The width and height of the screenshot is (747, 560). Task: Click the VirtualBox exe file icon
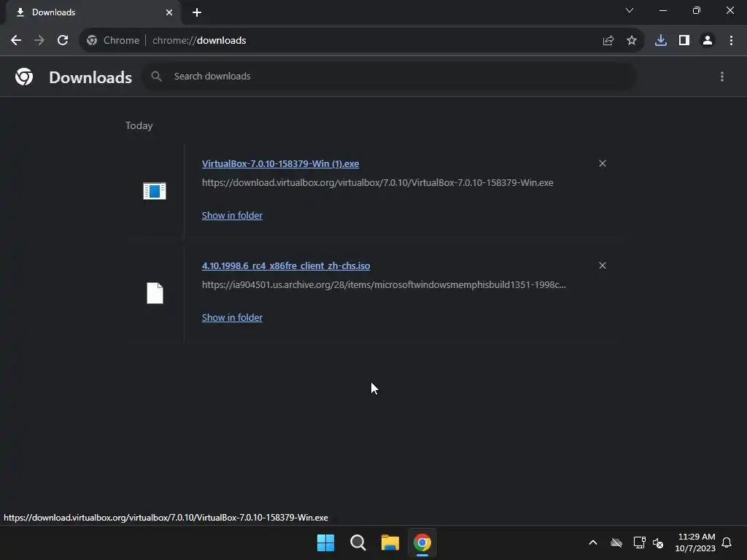pyautogui.click(x=155, y=191)
